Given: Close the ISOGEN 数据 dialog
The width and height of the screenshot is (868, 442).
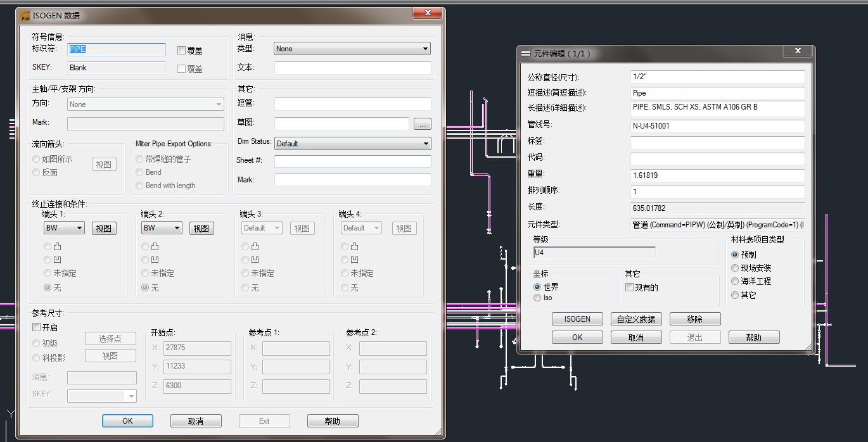Looking at the screenshot, I should 427,13.
